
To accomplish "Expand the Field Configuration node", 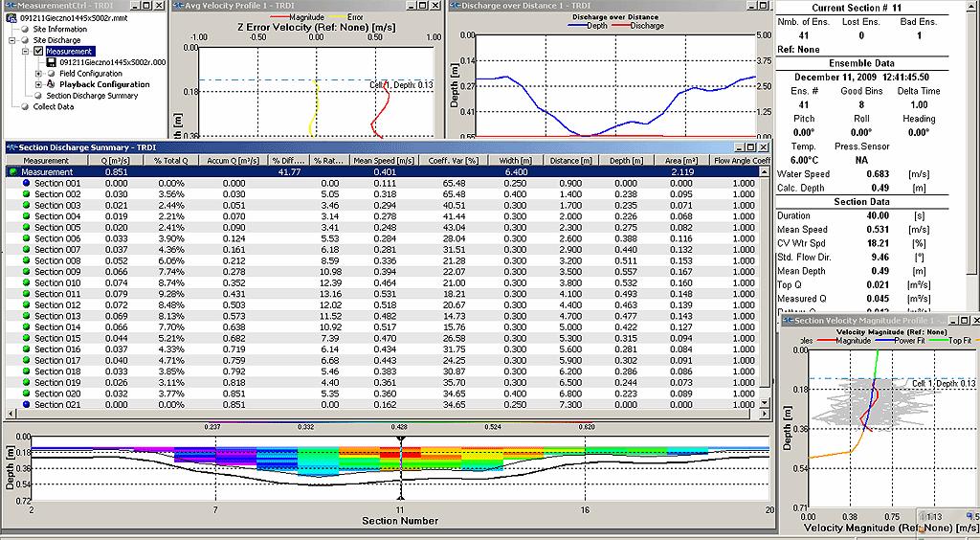I will [x=38, y=73].
